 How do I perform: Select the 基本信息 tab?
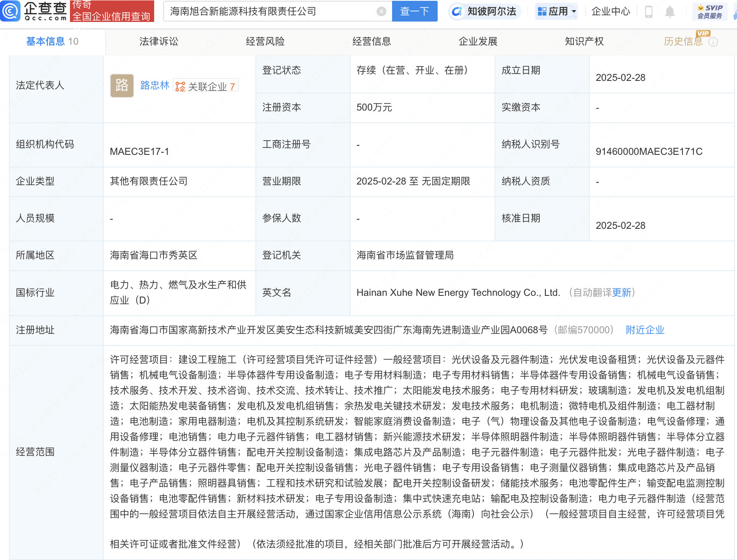click(52, 41)
